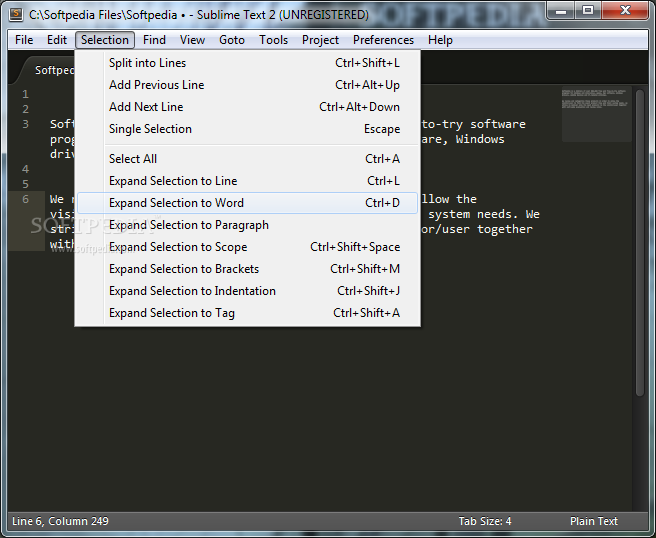Choose Expand Selection to Paragraph

[x=247, y=225]
